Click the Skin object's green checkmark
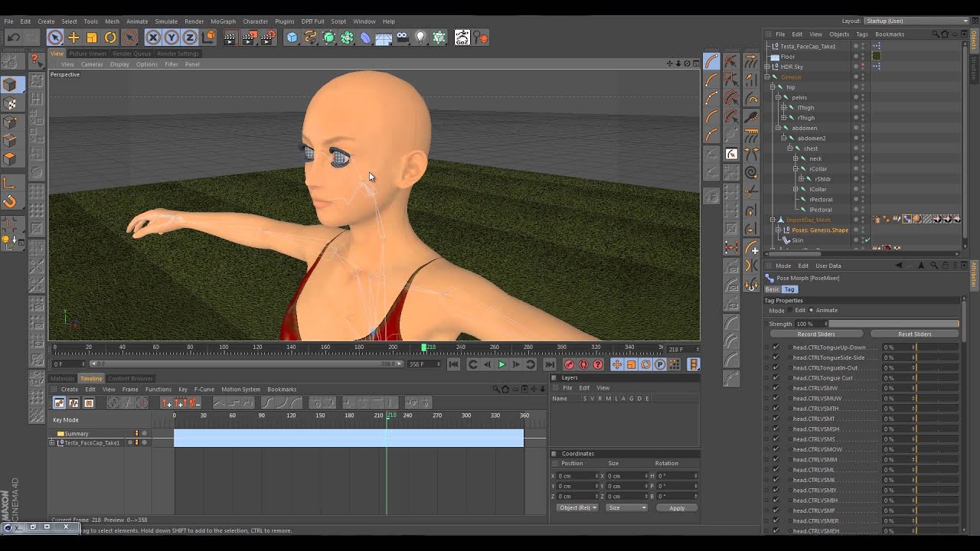This screenshot has width=980, height=551. [867, 240]
